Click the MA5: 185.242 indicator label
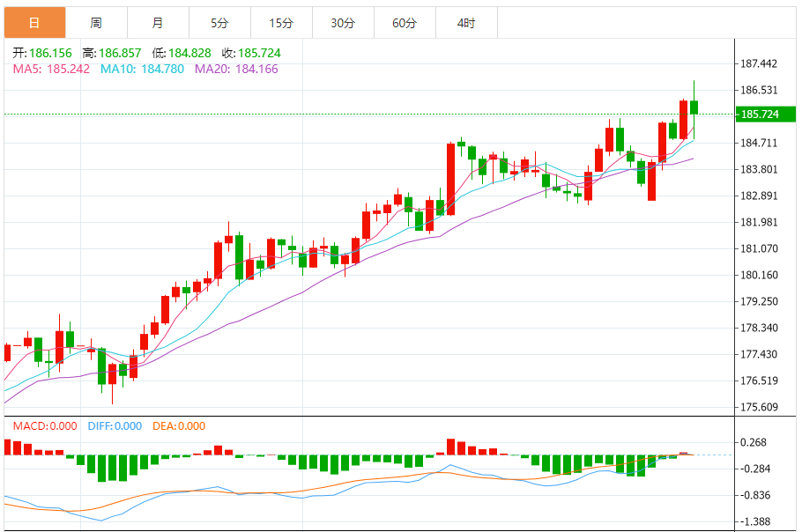 pyautogui.click(x=51, y=69)
